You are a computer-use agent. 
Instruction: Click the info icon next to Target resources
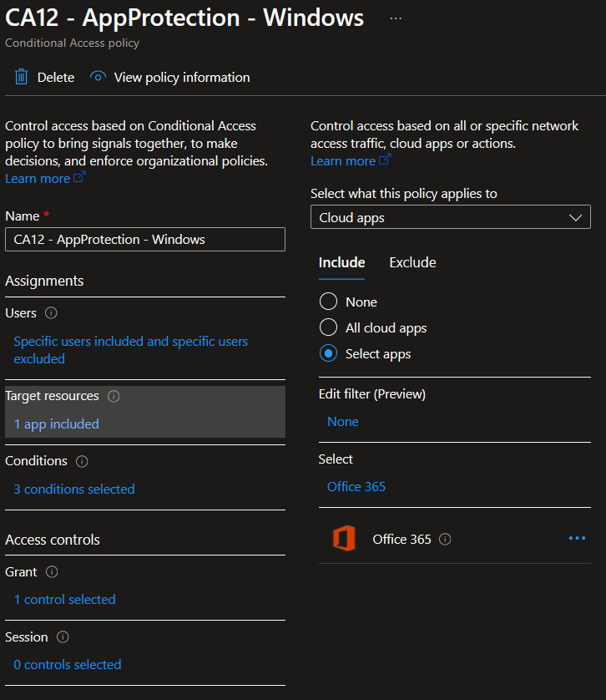(x=114, y=396)
